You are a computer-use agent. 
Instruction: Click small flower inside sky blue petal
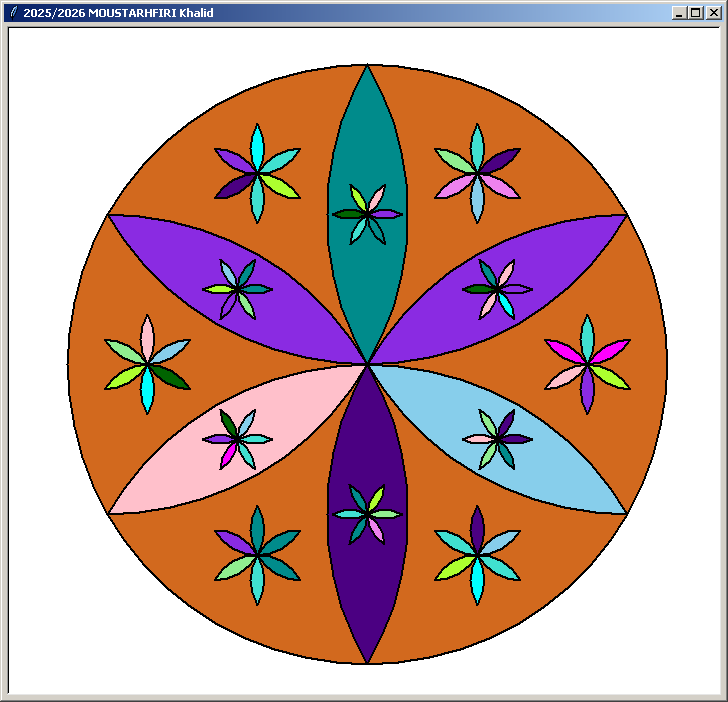point(497,439)
